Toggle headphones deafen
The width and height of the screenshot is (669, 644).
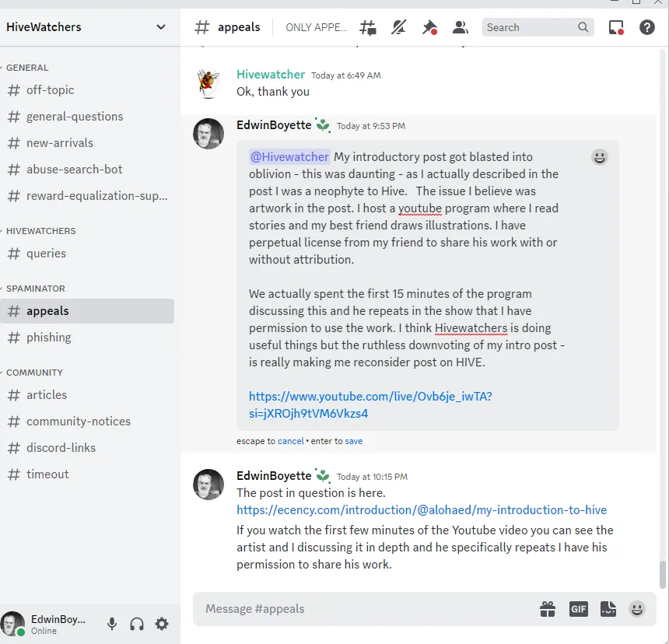[x=137, y=624]
